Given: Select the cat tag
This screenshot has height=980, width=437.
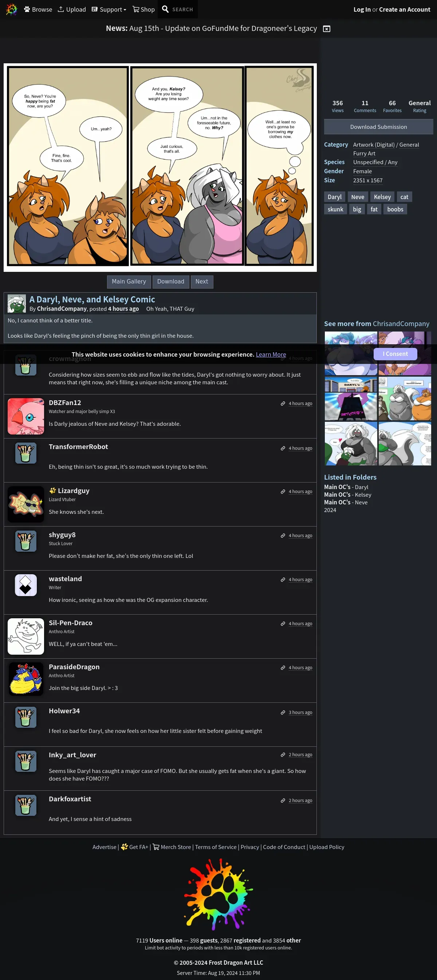Looking at the screenshot, I should pos(404,197).
